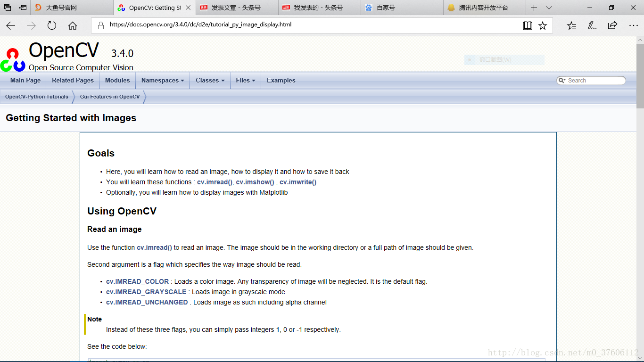The height and width of the screenshot is (362, 644).
Task: Open the Modules menu item
Action: coord(117,80)
